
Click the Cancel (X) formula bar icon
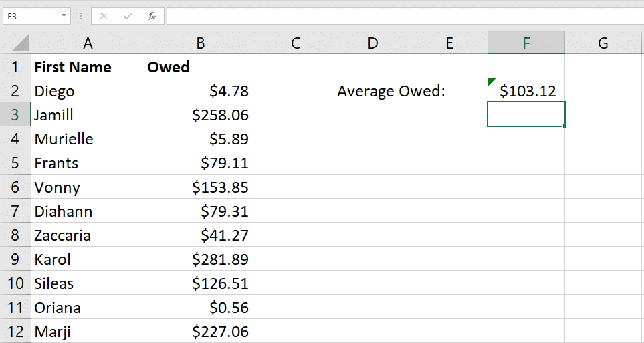[104, 16]
